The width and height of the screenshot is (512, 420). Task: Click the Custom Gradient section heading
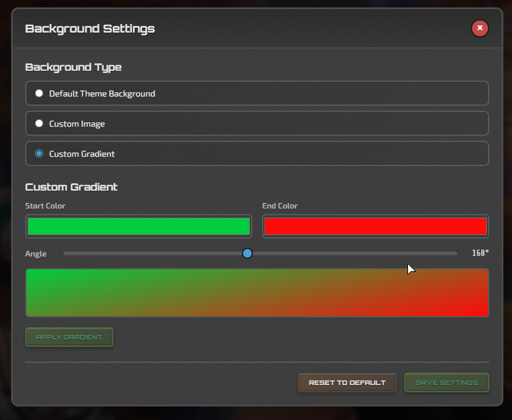tap(71, 187)
